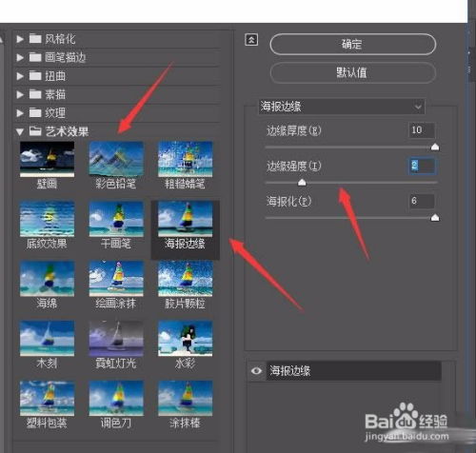Expand the 纹理 filter folder
Screen dimensions: 476x453
click(x=20, y=113)
